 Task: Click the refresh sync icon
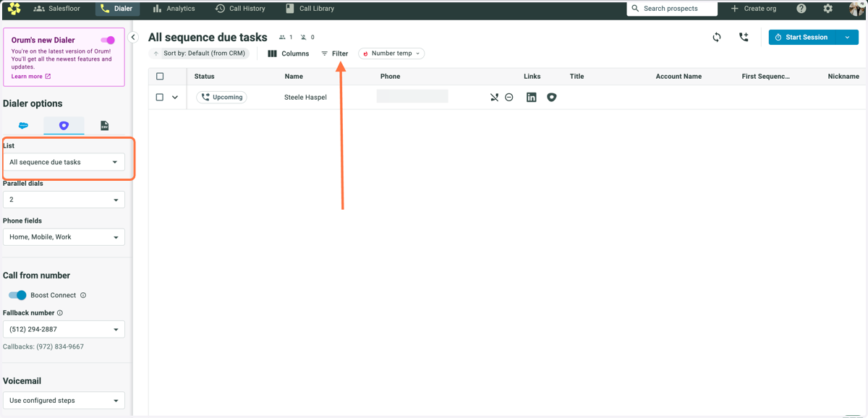(716, 37)
